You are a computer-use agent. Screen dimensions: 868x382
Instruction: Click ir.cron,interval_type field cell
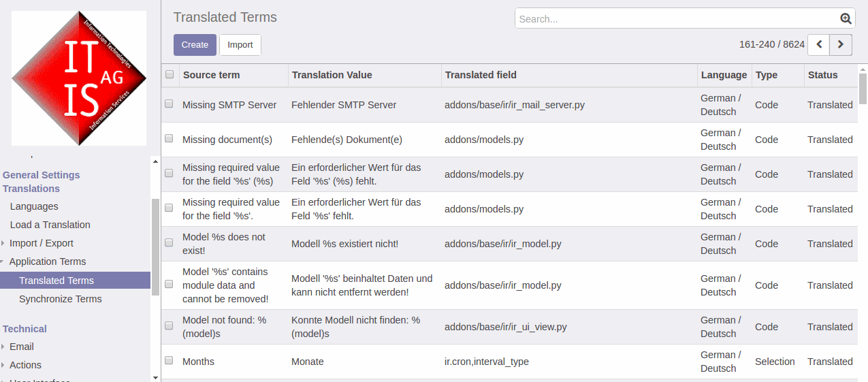click(487, 362)
